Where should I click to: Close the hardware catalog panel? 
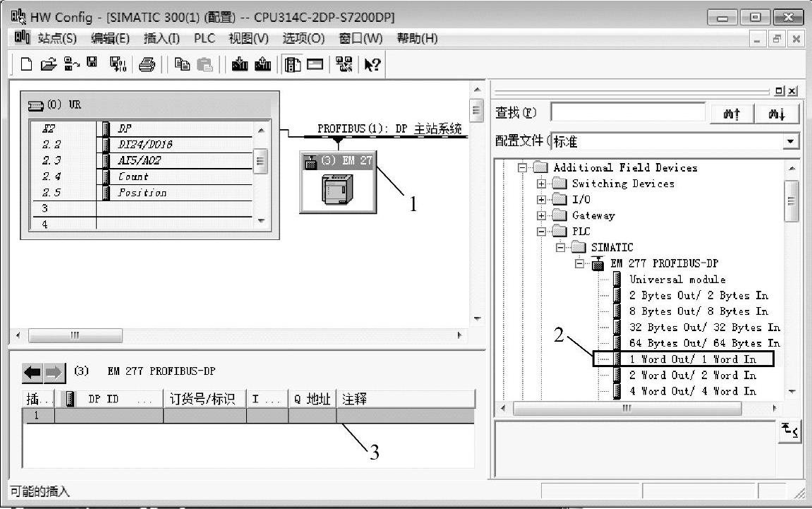(x=792, y=91)
